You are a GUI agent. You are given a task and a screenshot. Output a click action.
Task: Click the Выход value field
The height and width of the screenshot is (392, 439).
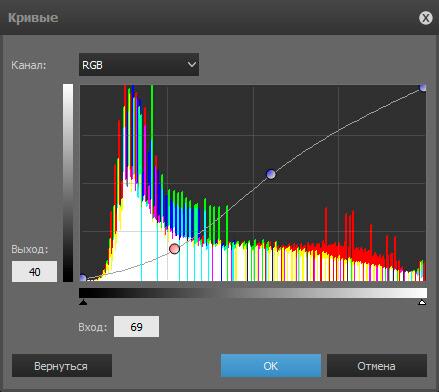coord(34,272)
